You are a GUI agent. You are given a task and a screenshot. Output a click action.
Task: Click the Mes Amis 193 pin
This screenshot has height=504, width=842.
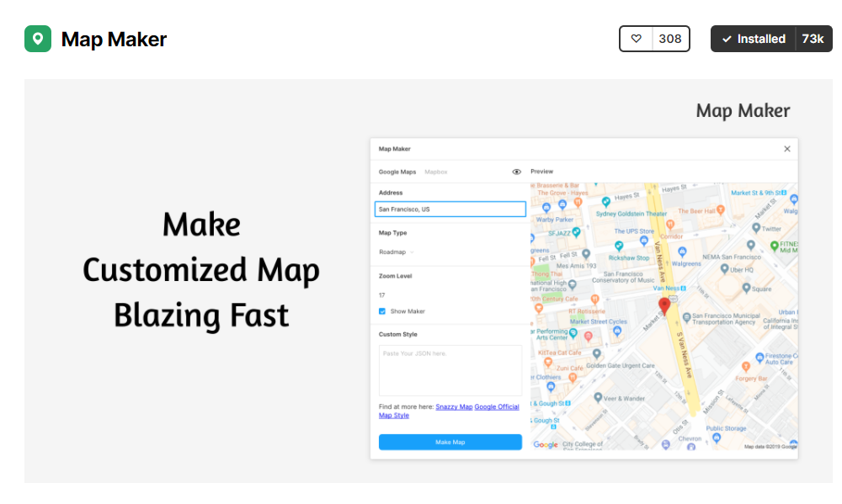coord(586,254)
